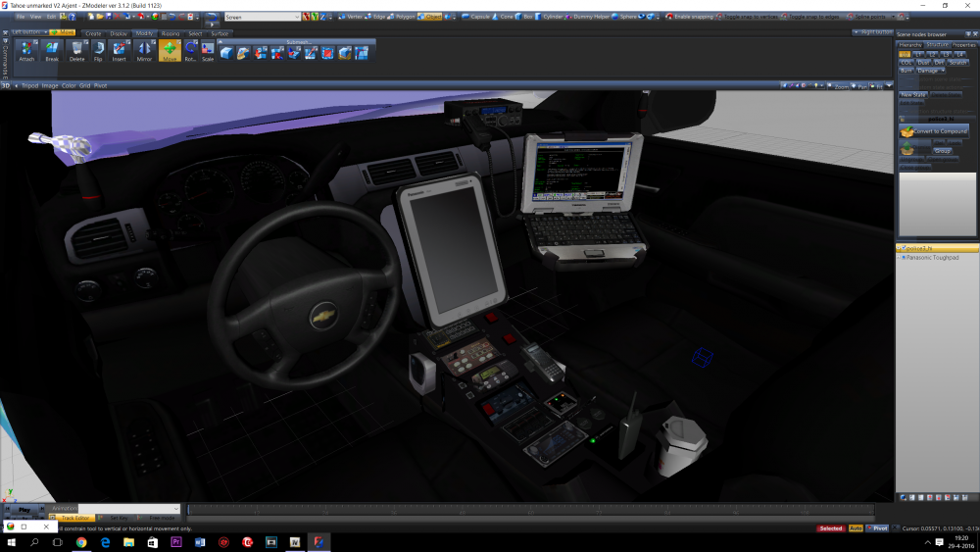Select the Mirror tool

[x=144, y=51]
